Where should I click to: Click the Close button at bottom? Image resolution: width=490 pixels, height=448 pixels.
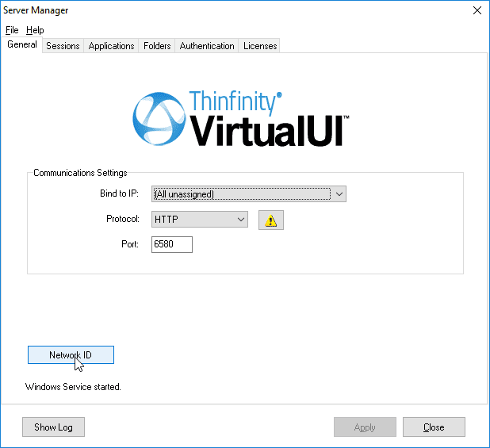(x=434, y=427)
